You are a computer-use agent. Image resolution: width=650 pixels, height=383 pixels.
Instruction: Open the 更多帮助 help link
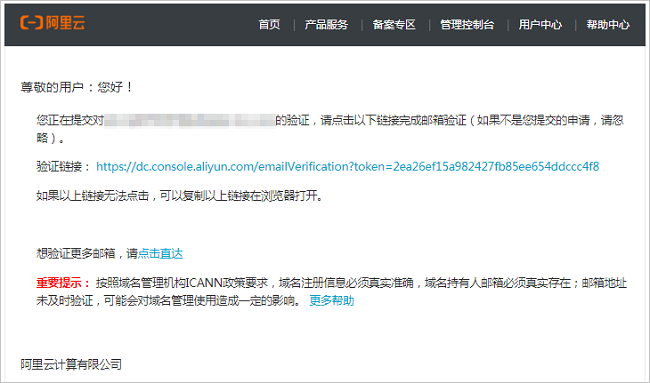point(332,301)
